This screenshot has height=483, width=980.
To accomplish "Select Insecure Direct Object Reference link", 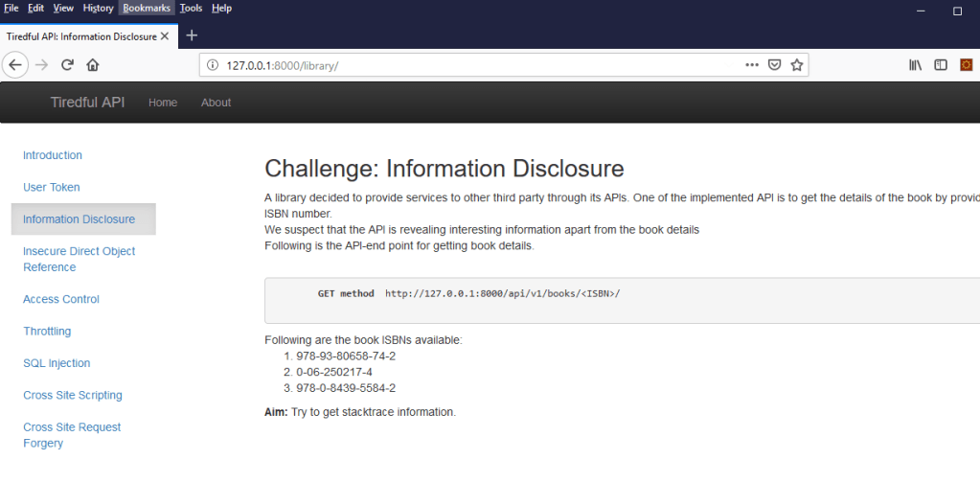I will pos(79,259).
